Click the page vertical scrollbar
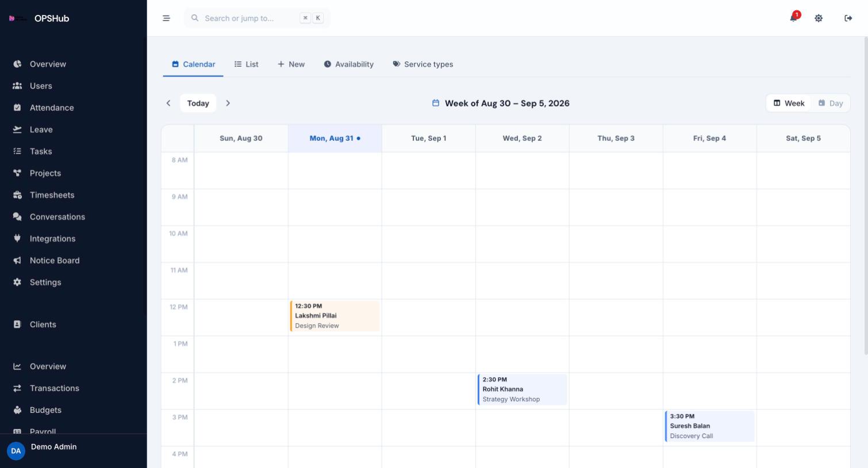This screenshot has width=868, height=468. [x=866, y=195]
